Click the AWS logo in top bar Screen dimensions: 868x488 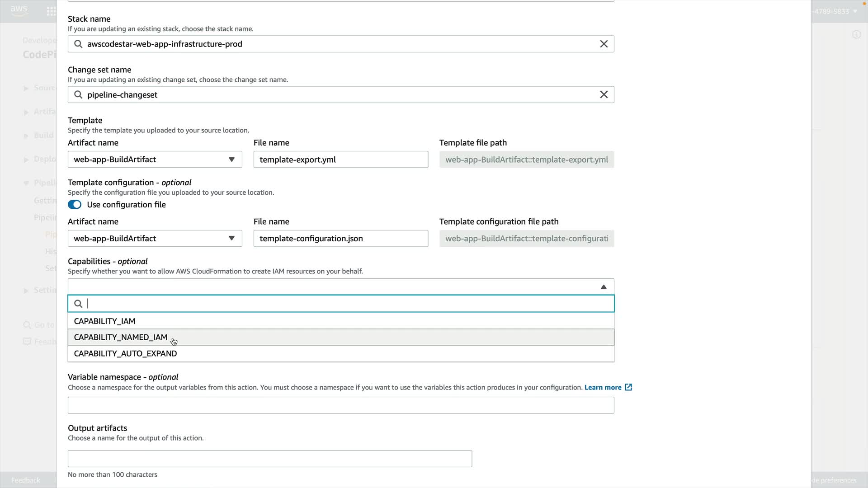(x=19, y=10)
